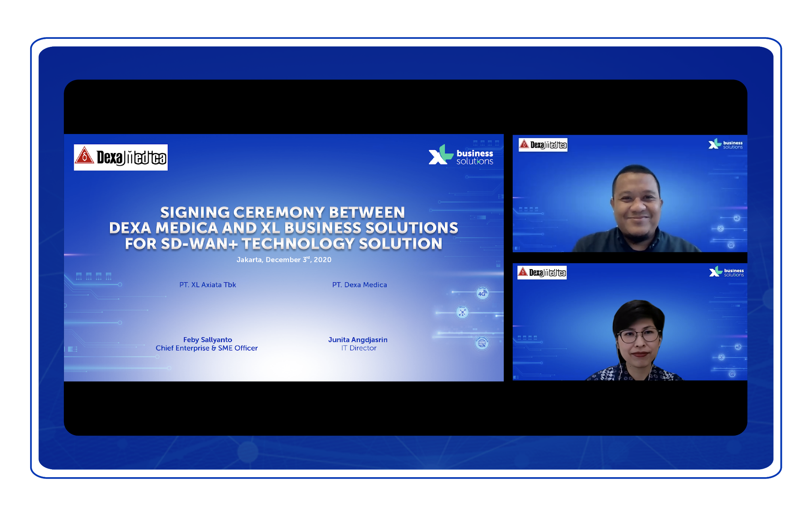Click Dexa Medica logo in bottom video tile
The height and width of the screenshot is (516, 812).
pyautogui.click(x=542, y=272)
